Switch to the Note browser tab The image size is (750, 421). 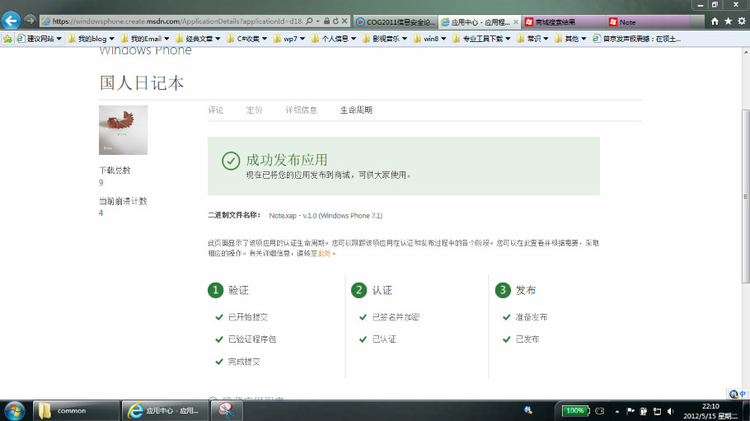click(x=648, y=22)
